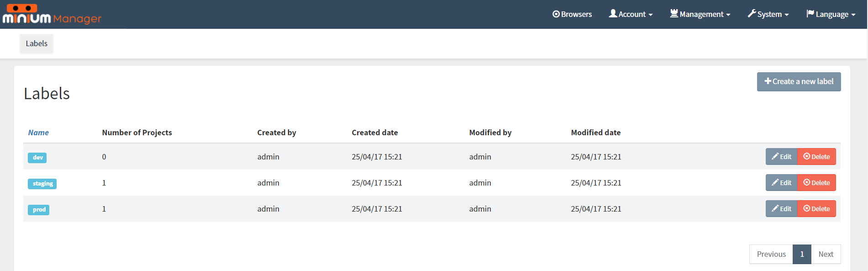Viewport: 868px width, 271px height.
Task: Click the delete circle icon in the staging row
Action: point(807,182)
